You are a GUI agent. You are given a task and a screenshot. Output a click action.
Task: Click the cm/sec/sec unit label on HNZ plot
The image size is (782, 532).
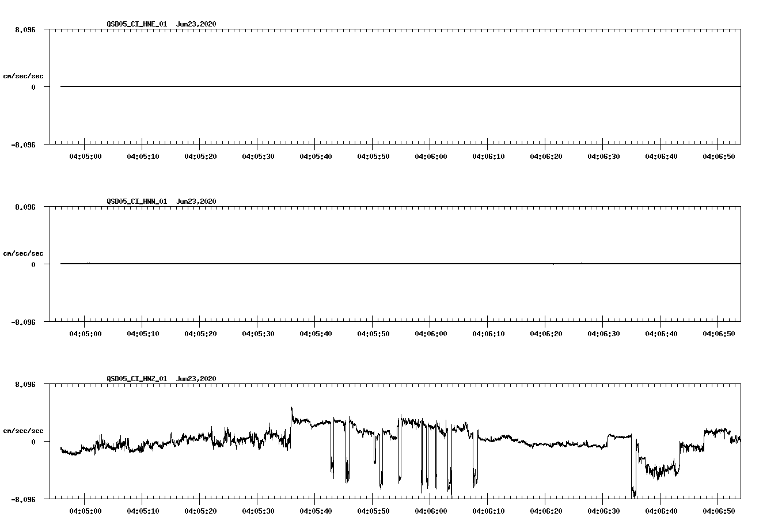[23, 431]
